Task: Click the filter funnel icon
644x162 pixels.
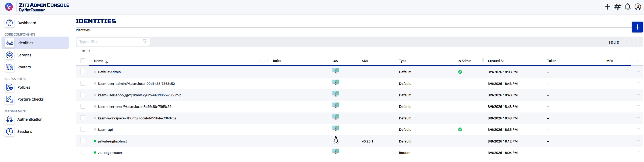Action: pos(145,42)
